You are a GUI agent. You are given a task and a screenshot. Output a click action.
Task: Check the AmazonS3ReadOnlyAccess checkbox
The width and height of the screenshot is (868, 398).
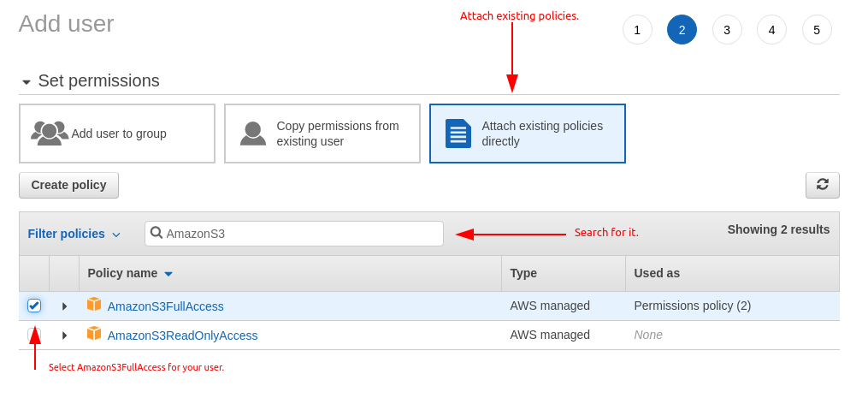(x=34, y=334)
